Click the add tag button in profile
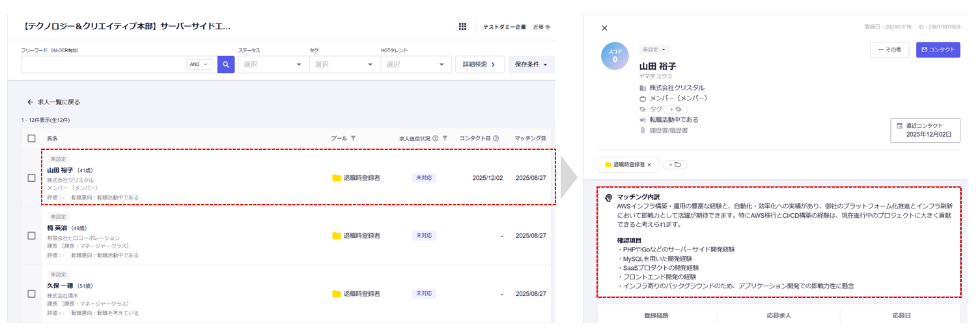The height and width of the screenshot is (335, 980). point(675,109)
